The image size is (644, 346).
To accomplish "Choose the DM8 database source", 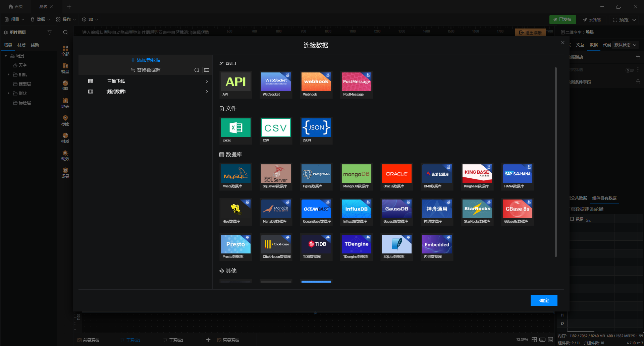I will (437, 177).
